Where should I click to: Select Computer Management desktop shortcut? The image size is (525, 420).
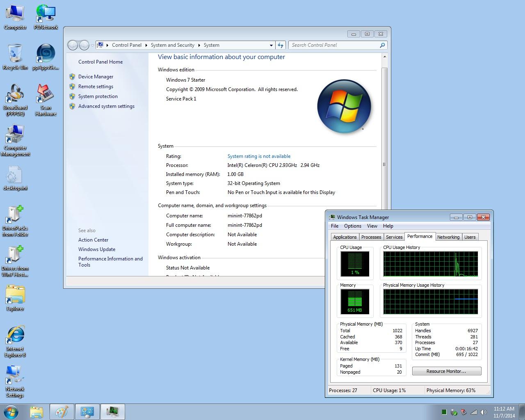coord(15,140)
